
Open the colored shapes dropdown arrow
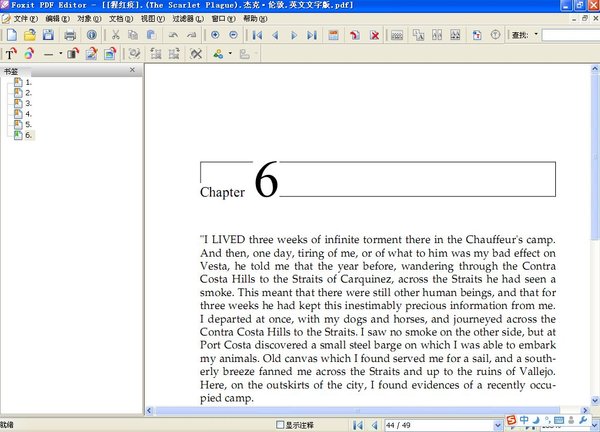[230, 53]
